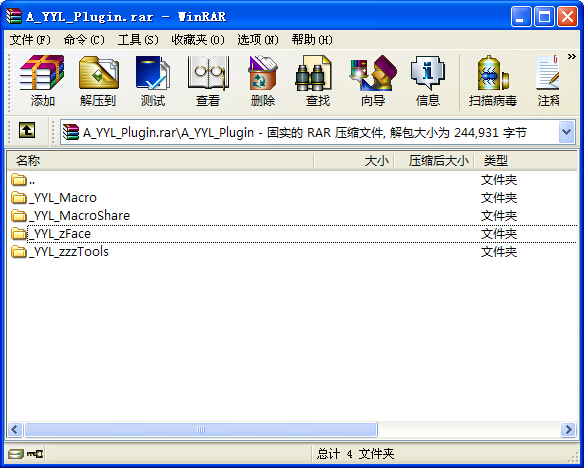The width and height of the screenshot is (584, 468).
Task: Click the Add (添加) toolbar icon
Action: click(42, 80)
